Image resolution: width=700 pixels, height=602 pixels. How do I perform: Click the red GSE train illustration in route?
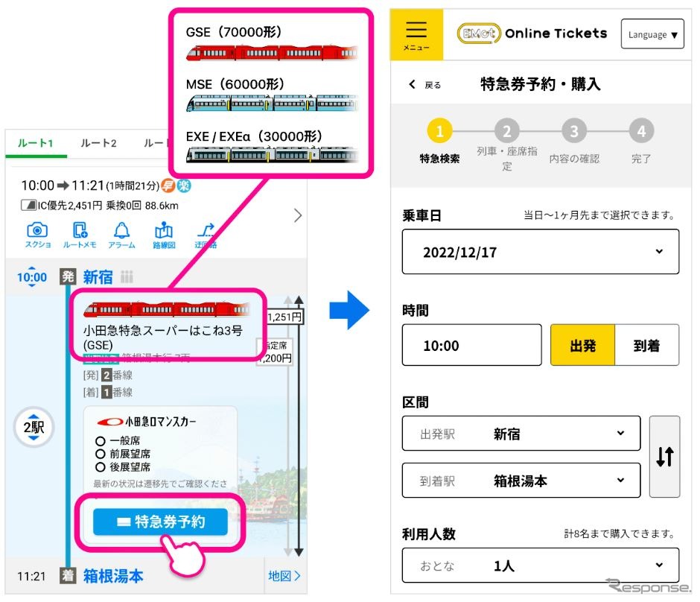coord(167,309)
